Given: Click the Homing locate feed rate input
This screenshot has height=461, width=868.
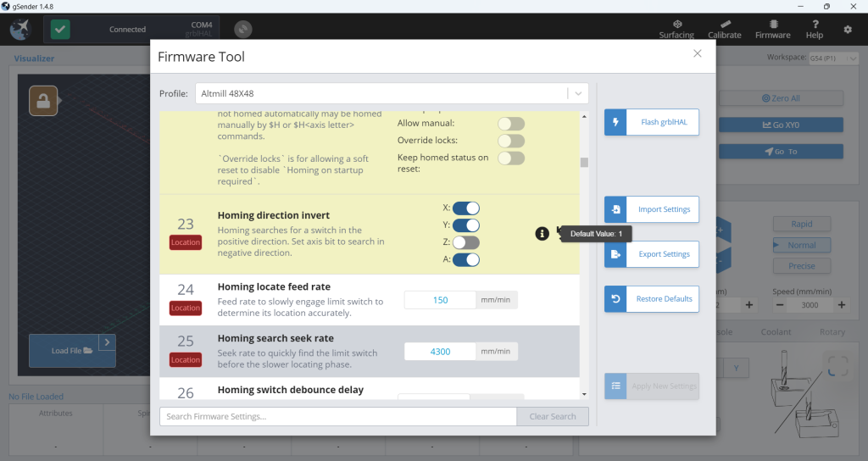Looking at the screenshot, I should (x=439, y=300).
